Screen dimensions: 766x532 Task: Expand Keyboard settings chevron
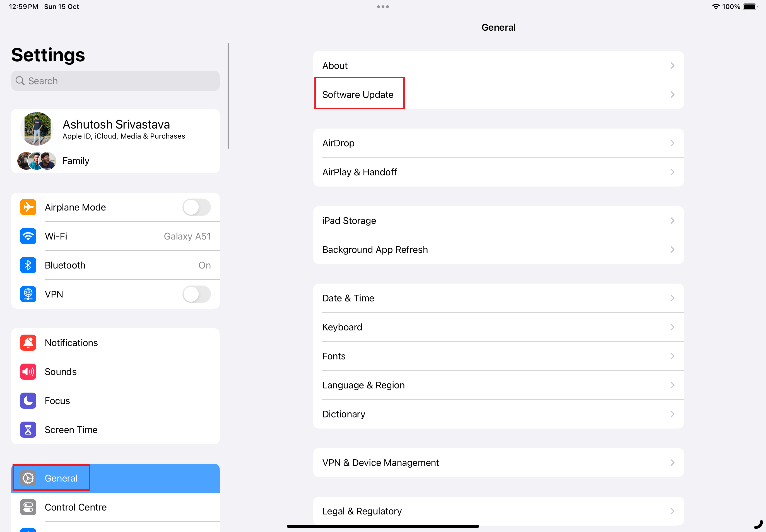point(672,327)
